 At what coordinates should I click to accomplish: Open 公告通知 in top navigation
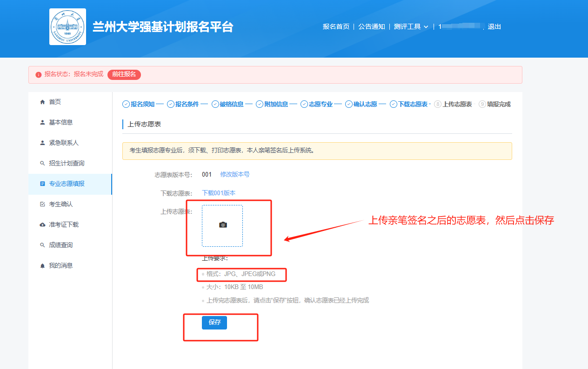coord(371,27)
